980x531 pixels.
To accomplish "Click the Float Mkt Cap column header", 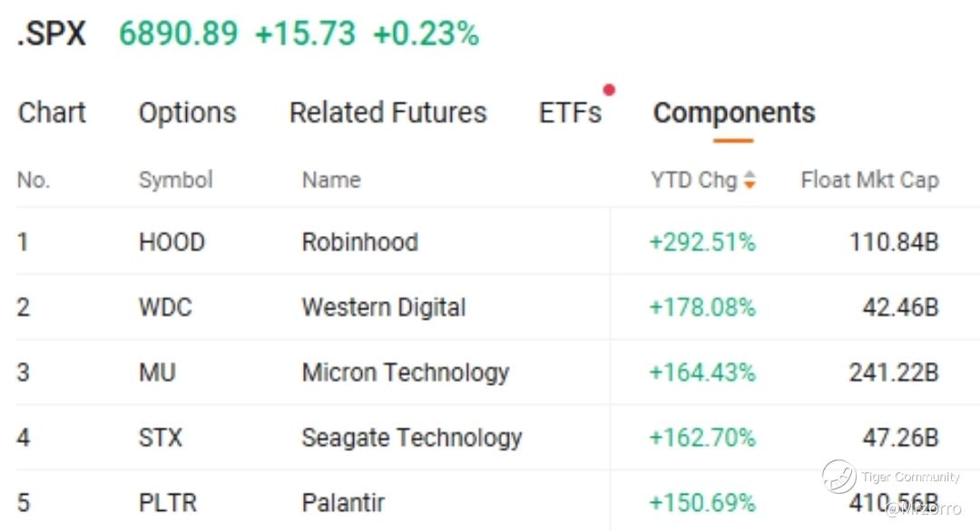I will coord(868,181).
